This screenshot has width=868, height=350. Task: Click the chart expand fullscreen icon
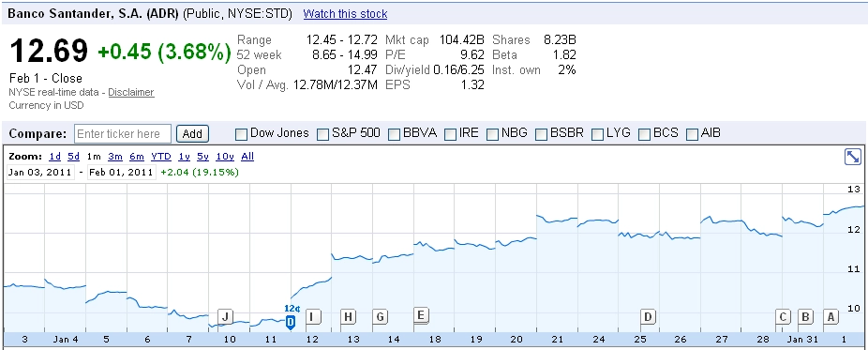(x=852, y=157)
